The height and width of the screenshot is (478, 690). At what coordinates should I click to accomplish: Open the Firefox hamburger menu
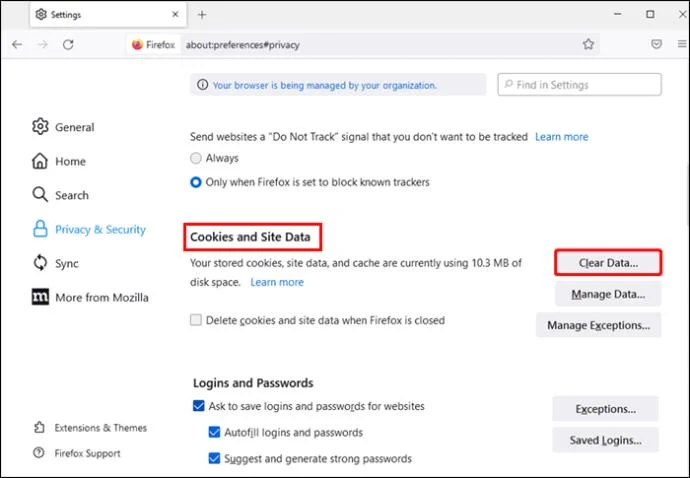(679, 45)
